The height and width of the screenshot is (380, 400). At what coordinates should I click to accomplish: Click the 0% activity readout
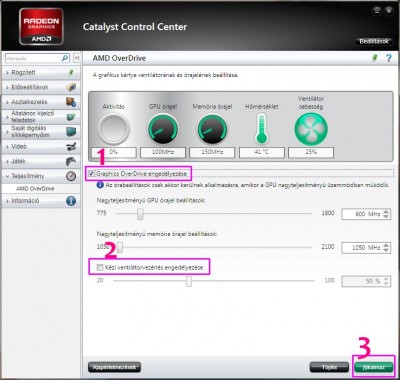(114, 152)
